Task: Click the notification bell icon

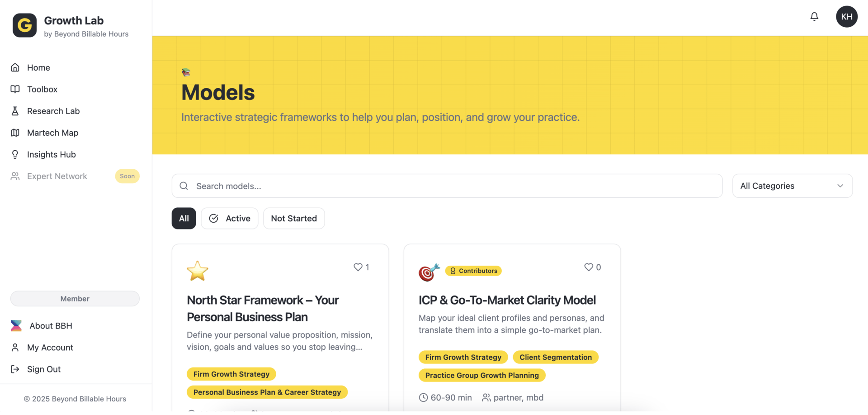Action: tap(814, 16)
